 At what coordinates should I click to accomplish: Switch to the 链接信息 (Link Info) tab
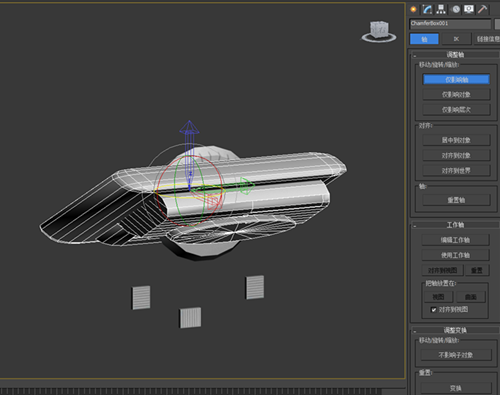pyautogui.click(x=487, y=39)
